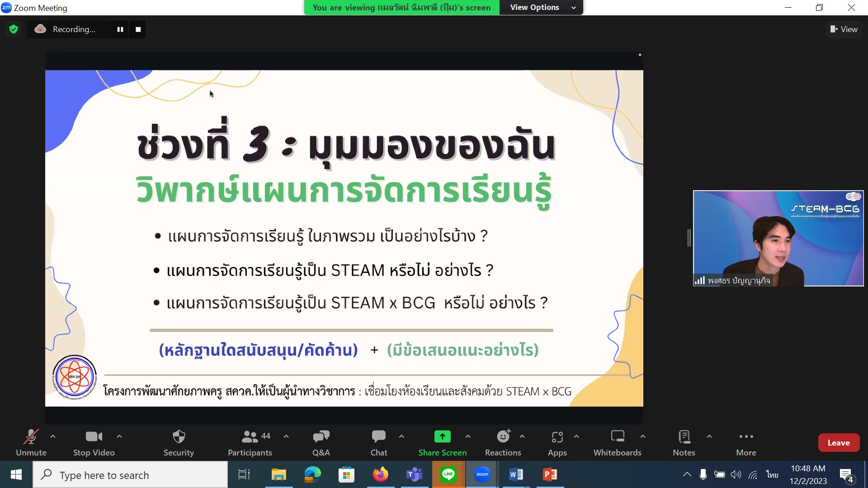
Task: Expand audio options arrow next to Unmute
Action: click(x=53, y=436)
